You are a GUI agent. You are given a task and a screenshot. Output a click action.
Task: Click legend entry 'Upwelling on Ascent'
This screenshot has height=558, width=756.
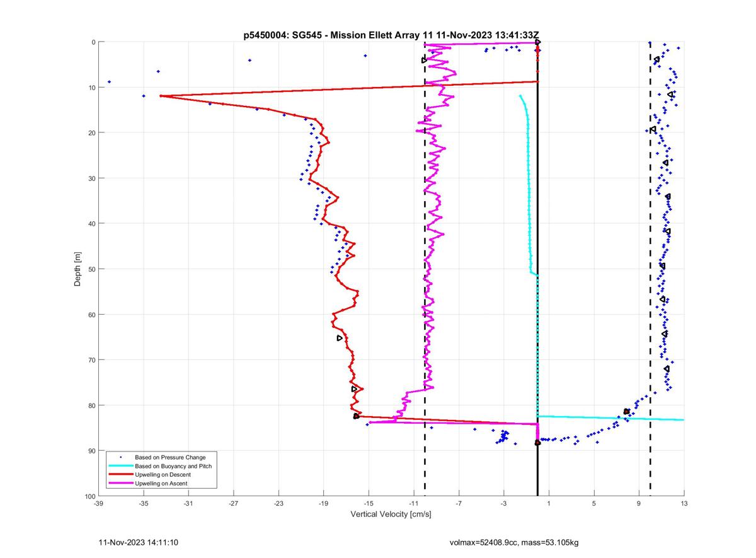click(x=161, y=484)
